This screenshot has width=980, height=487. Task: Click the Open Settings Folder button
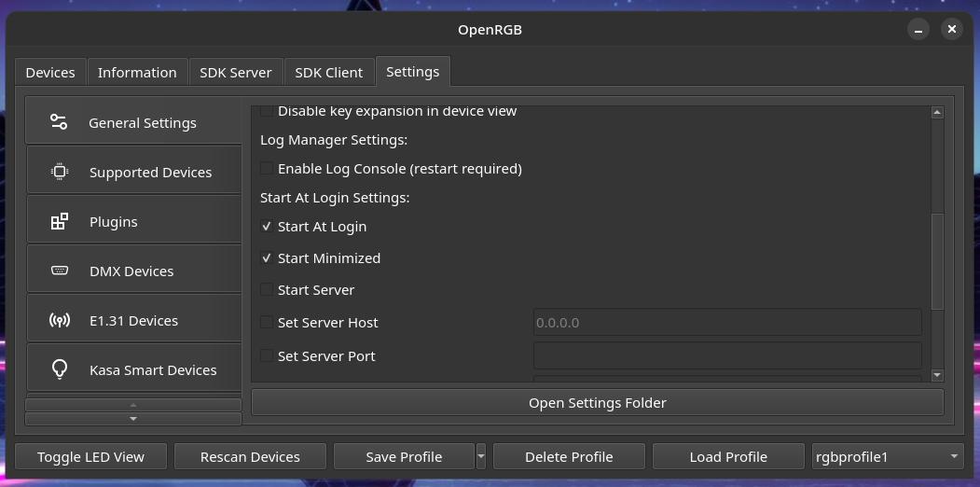(598, 402)
